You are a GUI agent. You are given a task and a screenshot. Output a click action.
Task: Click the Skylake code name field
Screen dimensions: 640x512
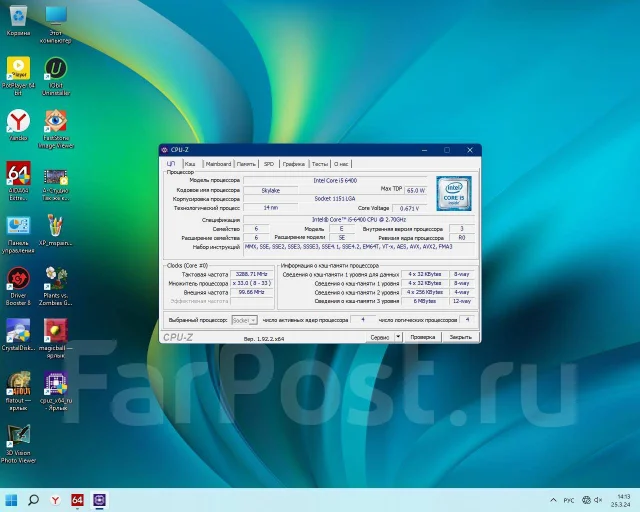[x=270, y=190]
